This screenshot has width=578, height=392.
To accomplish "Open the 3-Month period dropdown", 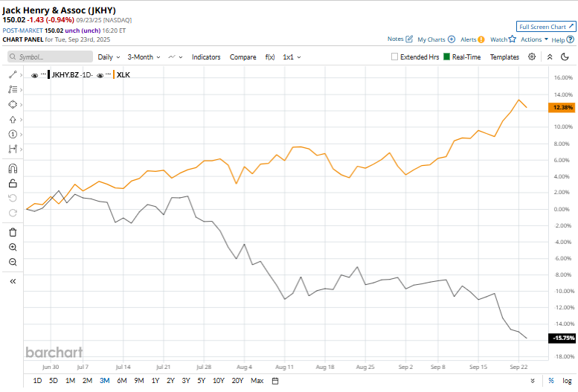I will click(x=144, y=57).
